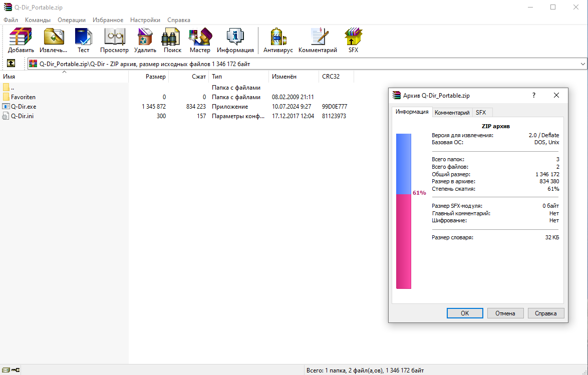Click the Информация toolbar icon
This screenshot has height=375, width=588.
pyautogui.click(x=235, y=37)
